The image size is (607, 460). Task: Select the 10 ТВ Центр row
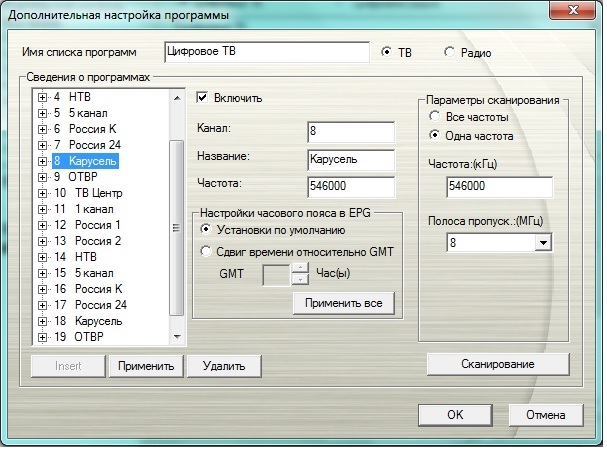tap(88, 193)
